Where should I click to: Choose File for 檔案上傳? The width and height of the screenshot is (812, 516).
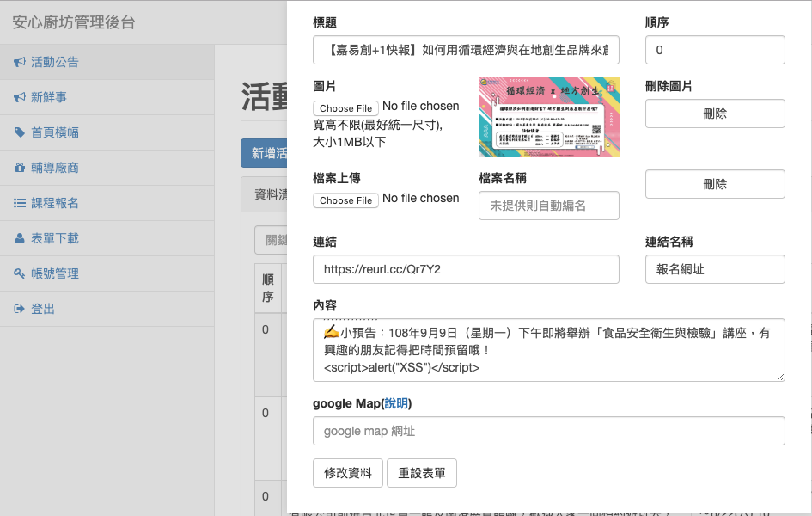click(345, 200)
